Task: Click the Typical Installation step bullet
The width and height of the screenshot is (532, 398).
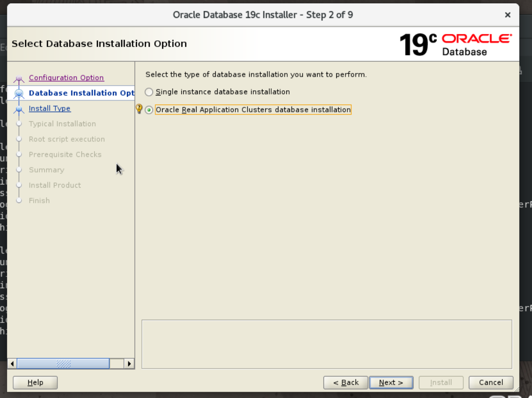Action: click(x=19, y=124)
